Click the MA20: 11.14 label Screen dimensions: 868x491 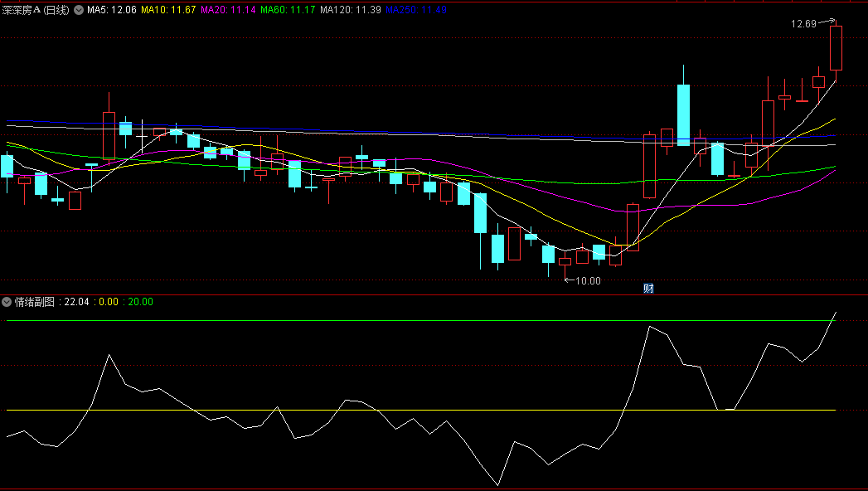pos(228,10)
